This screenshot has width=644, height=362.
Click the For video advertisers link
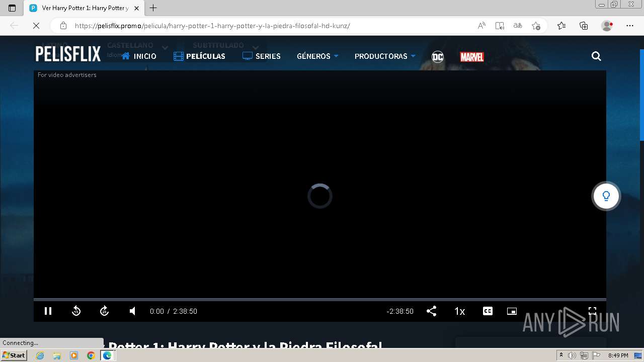tap(67, 75)
